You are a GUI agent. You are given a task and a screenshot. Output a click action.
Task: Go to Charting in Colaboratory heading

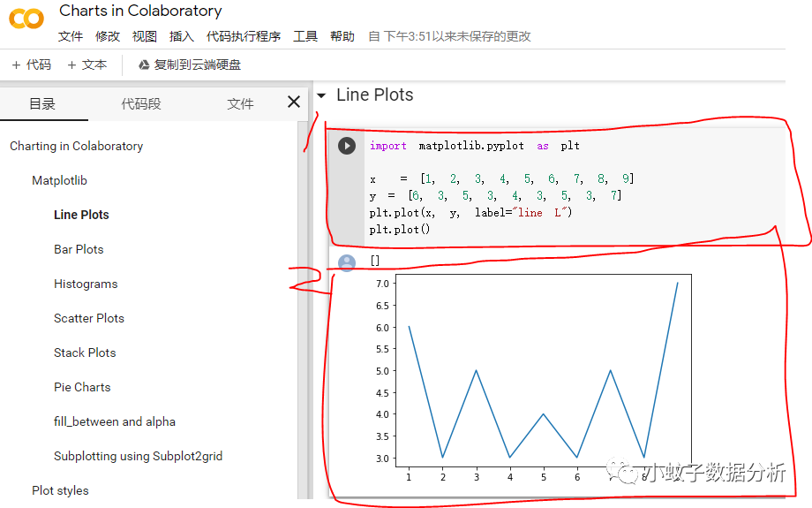tap(76, 146)
